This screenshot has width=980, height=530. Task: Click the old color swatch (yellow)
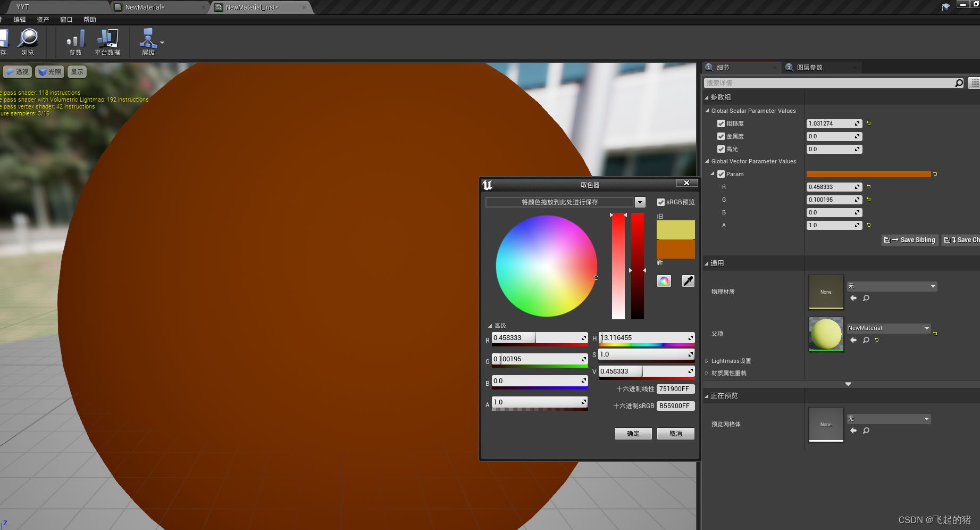[676, 230]
